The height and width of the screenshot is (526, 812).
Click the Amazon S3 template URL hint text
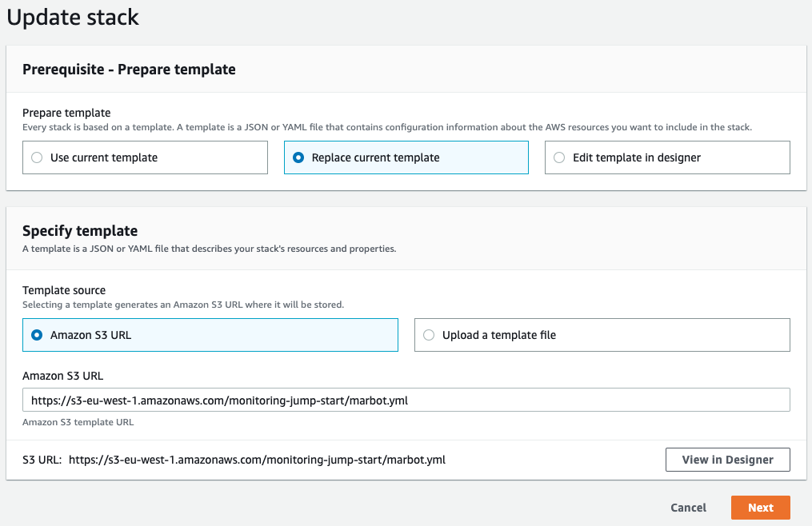click(78, 422)
